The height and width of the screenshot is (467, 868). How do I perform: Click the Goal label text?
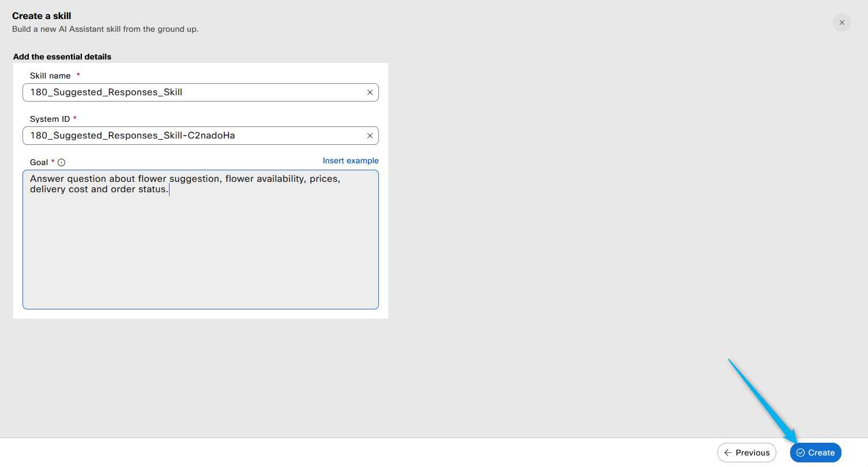(39, 162)
